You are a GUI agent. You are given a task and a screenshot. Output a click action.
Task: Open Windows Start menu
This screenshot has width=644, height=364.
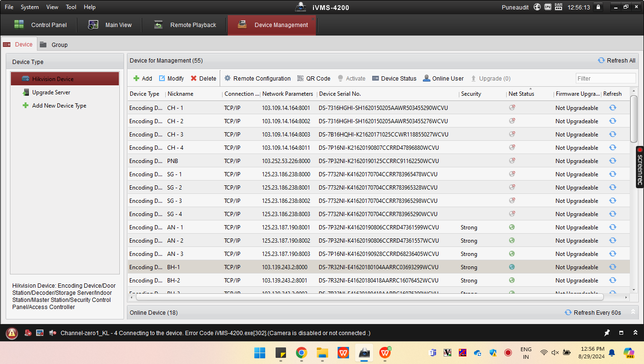click(x=259, y=353)
